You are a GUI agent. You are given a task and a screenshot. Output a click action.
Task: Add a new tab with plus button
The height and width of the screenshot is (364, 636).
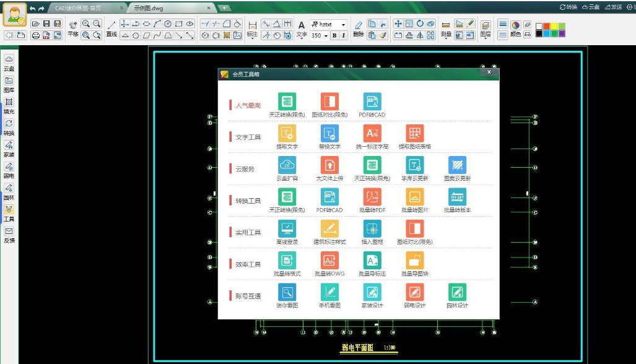(x=224, y=8)
